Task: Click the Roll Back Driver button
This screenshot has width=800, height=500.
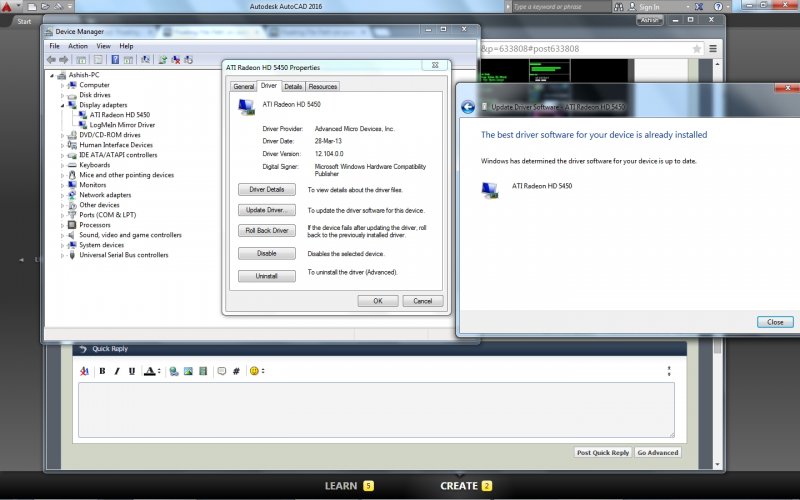Action: (267, 231)
